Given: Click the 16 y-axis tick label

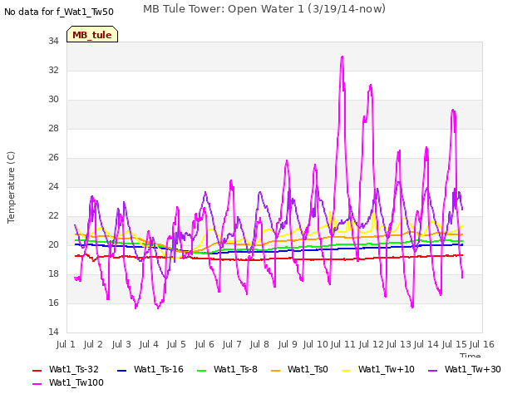Looking at the screenshot, I should (x=53, y=303).
